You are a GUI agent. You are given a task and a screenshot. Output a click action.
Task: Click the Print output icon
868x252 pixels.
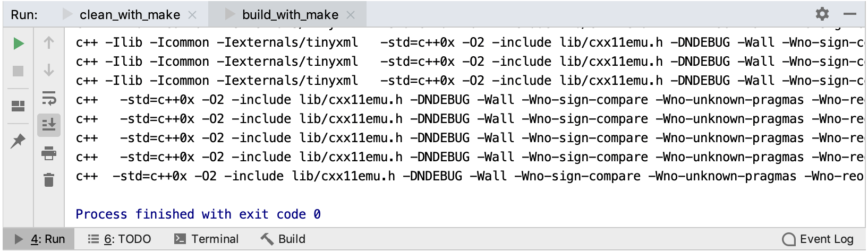[x=49, y=153]
